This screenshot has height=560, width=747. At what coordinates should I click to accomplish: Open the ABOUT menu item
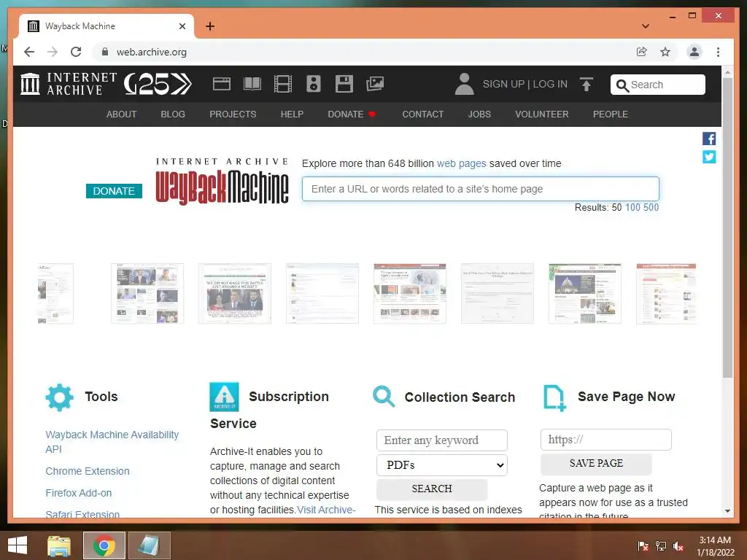coord(122,114)
